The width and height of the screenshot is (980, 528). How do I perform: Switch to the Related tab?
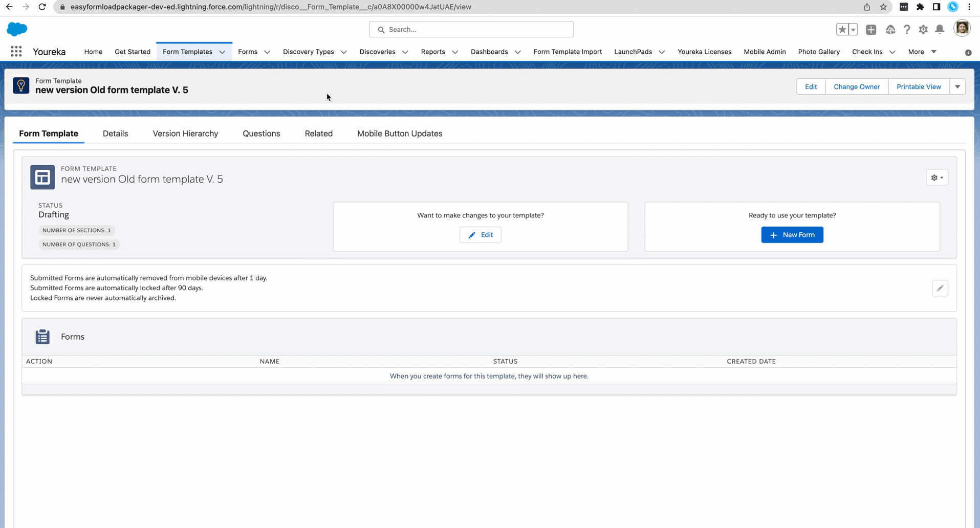click(319, 134)
